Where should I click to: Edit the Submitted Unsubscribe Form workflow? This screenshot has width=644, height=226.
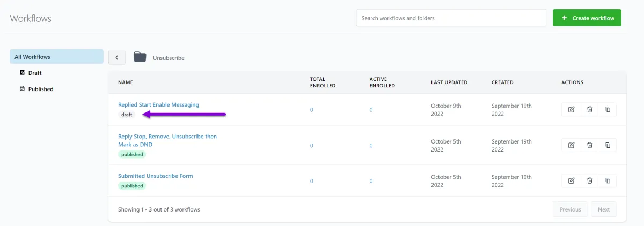[571, 180]
